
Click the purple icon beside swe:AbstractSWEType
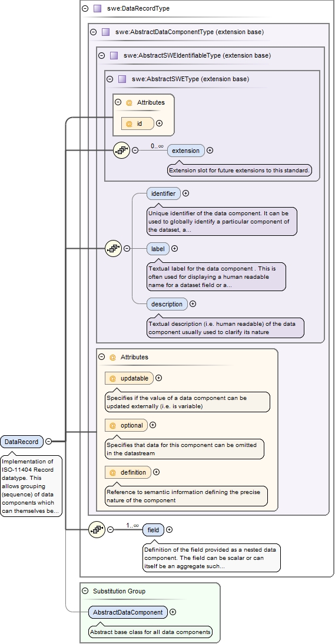[x=122, y=79]
